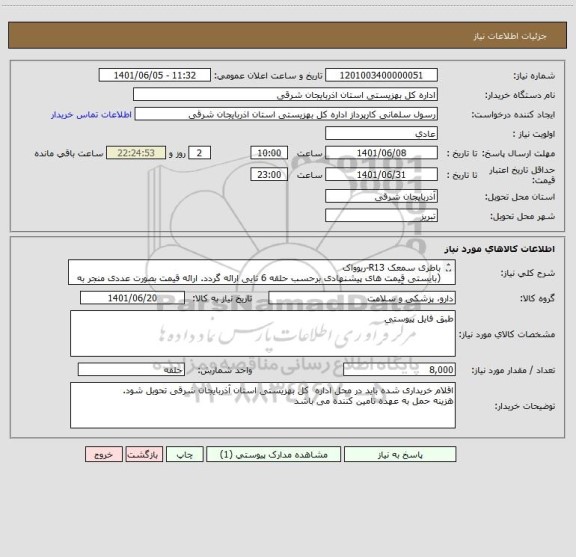576x557 pixels.
Task: Click the deadline time field 10:00
Action: [269, 153]
